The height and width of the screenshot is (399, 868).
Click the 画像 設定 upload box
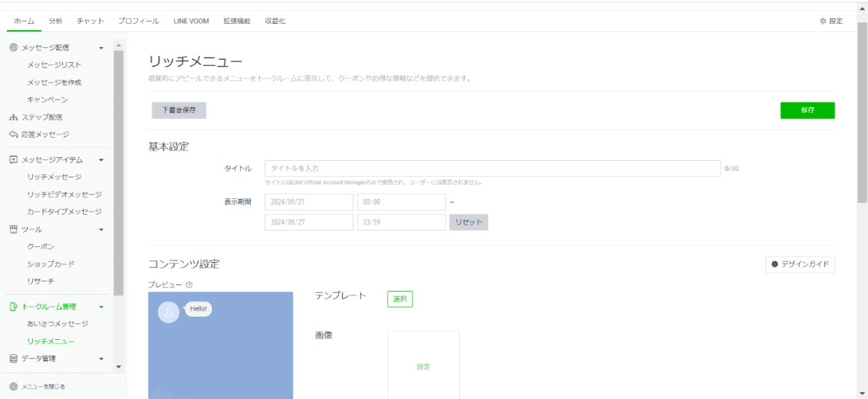(x=423, y=366)
